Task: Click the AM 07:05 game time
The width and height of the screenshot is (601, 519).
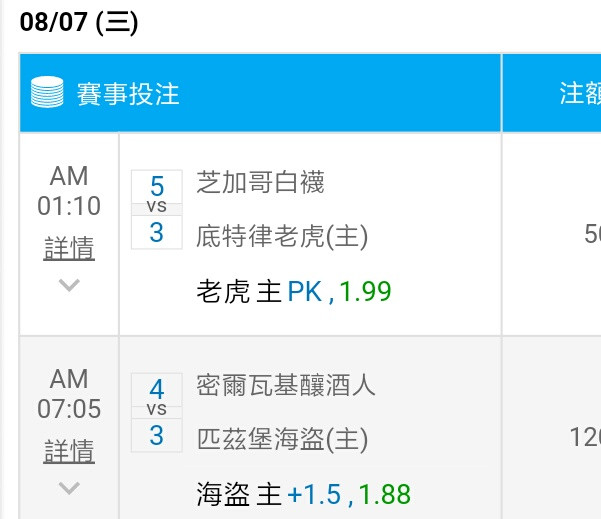Action: click(x=69, y=394)
